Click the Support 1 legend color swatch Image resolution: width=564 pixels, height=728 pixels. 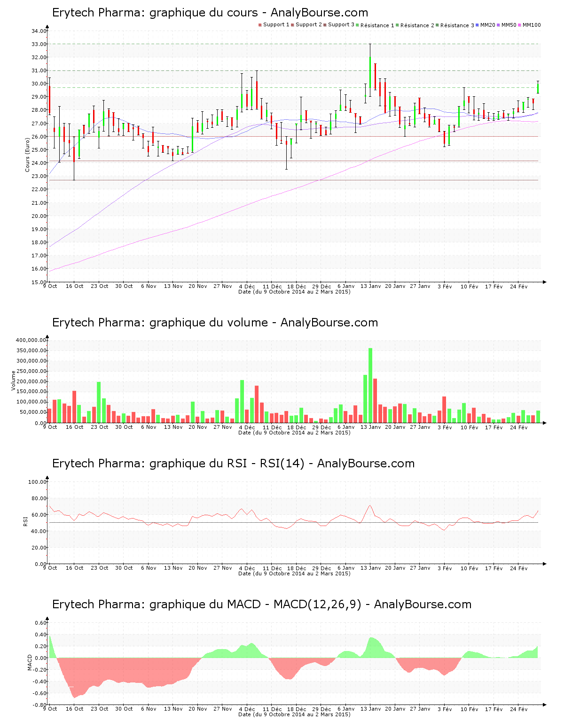point(260,25)
